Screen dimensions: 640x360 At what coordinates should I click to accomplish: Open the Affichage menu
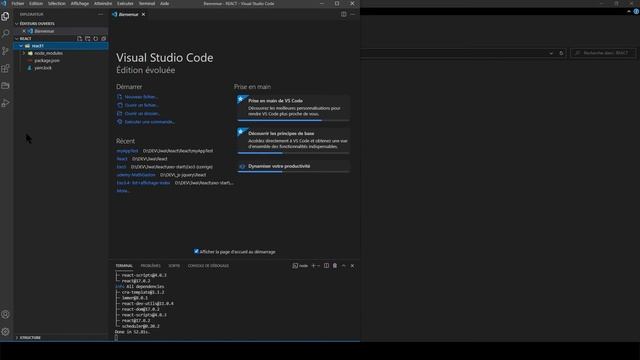[x=80, y=3]
